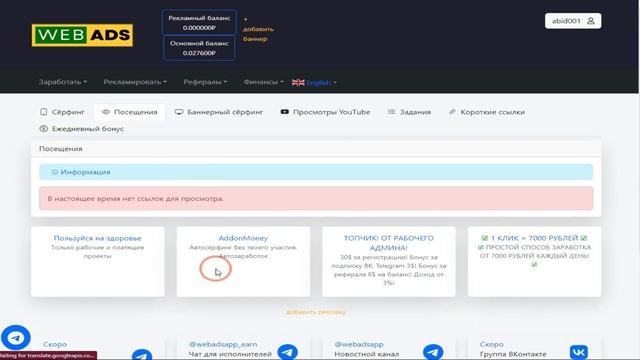640x360 pixels.
Task: Click the floating Telegram chat button
Action: click(16, 338)
